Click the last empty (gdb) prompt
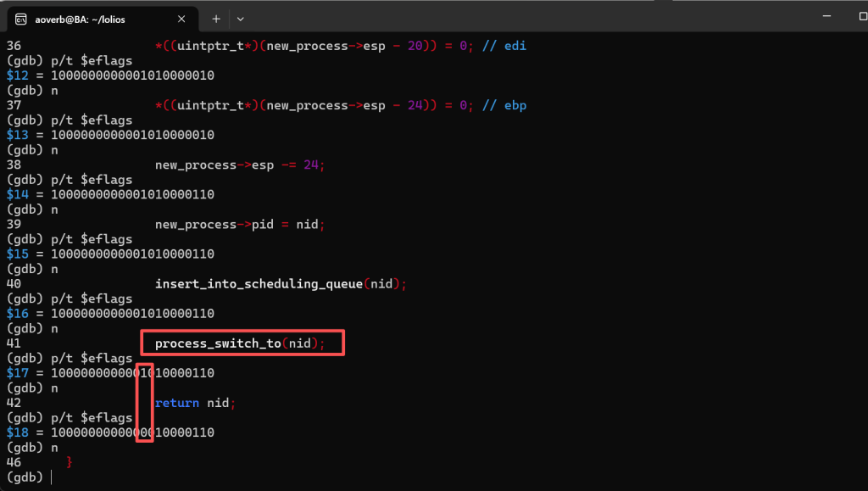 (x=25, y=477)
